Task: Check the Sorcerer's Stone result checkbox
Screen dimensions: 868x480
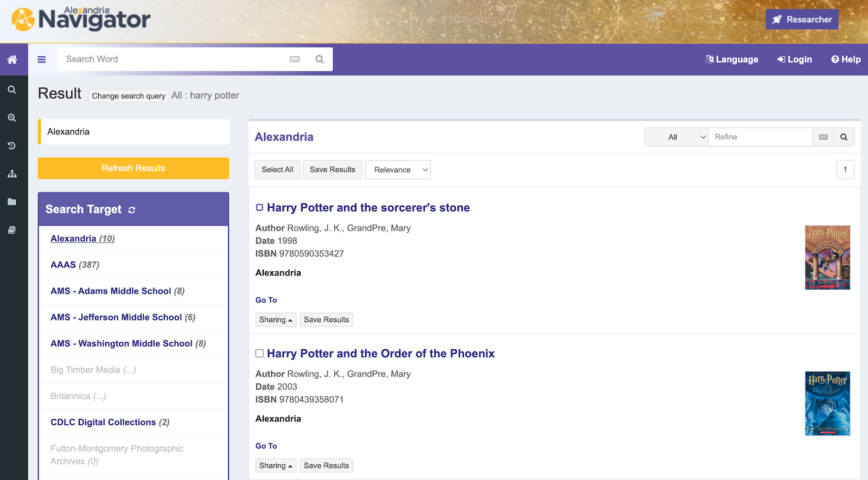Action: point(259,208)
